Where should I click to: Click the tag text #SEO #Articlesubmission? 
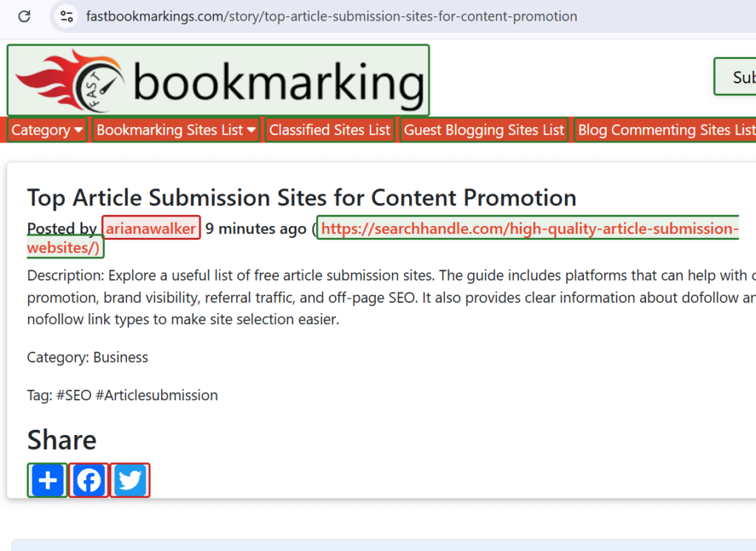point(137,395)
